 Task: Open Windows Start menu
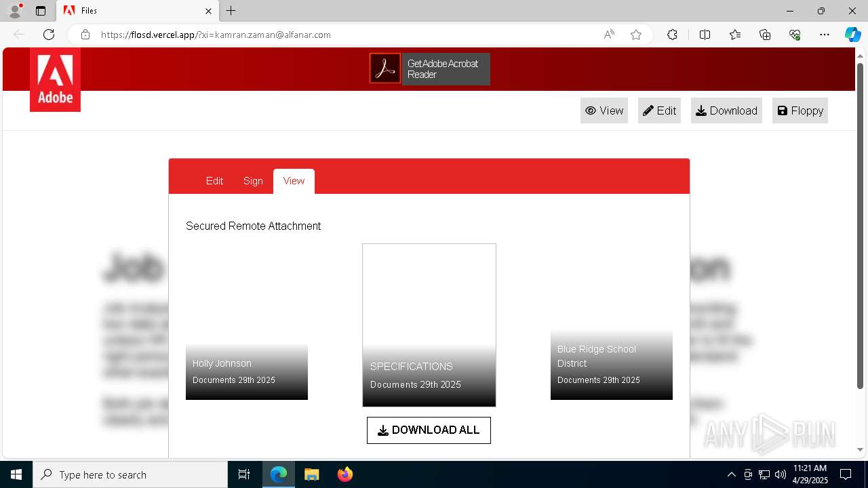16,474
